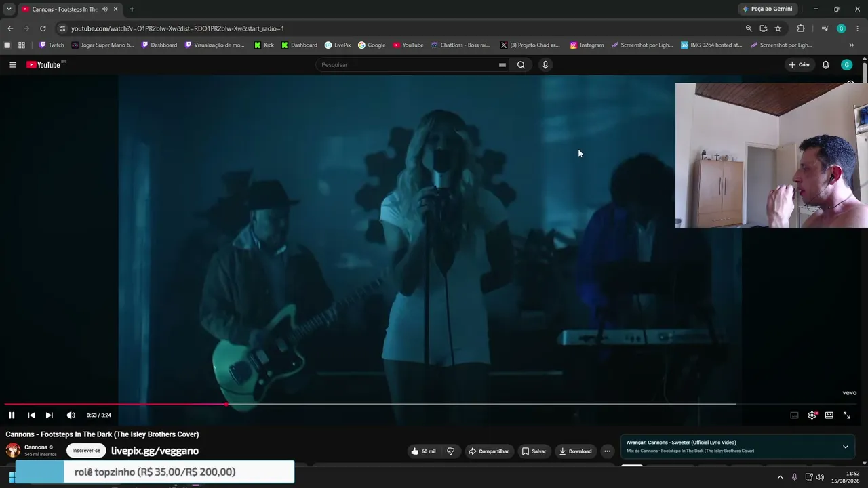This screenshot has width=868, height=488.
Task: Open Chrome profile avatar
Action: [841, 28]
